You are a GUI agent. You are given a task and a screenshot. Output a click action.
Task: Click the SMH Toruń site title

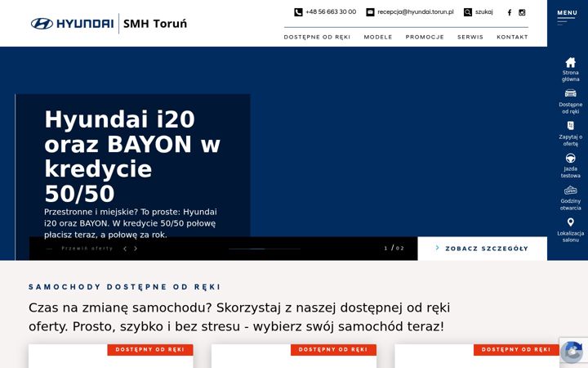(155, 24)
